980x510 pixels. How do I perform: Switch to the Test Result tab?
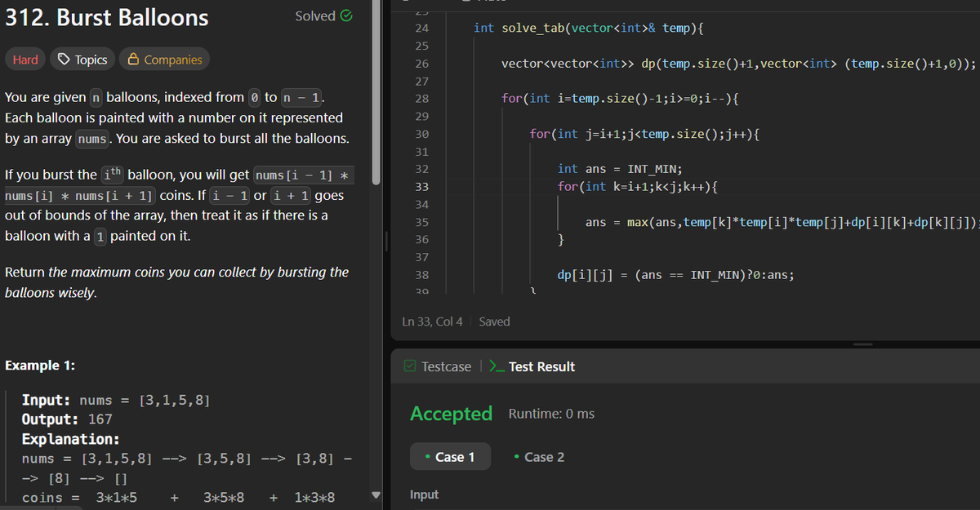[x=532, y=366]
